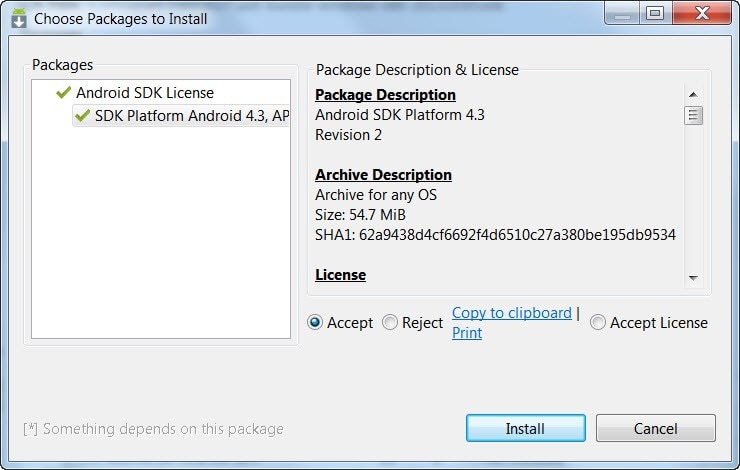The image size is (740, 470).
Task: Click the scroll-down arrow in the description pane
Action: pos(693,278)
